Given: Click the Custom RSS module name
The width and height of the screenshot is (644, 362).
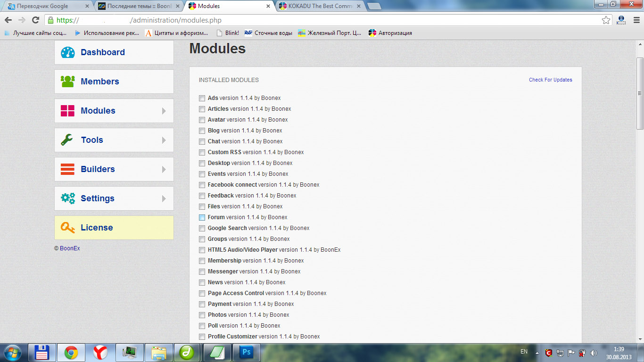Looking at the screenshot, I should 224,152.
